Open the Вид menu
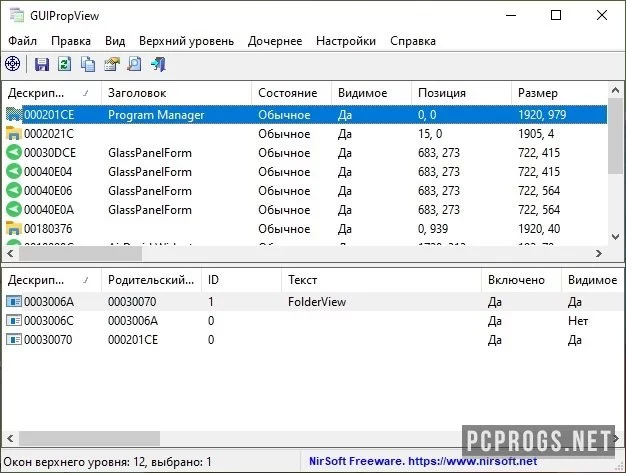This screenshot has height=473, width=626. tap(115, 41)
